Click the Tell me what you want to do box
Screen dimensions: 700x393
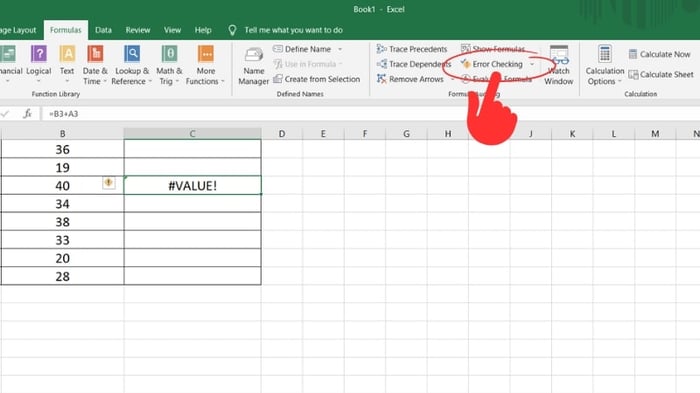pos(293,30)
